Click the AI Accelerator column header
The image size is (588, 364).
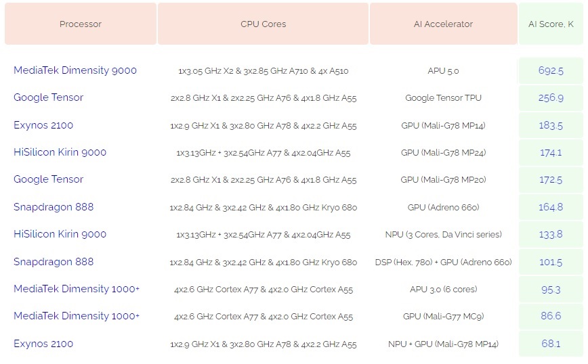tap(443, 24)
